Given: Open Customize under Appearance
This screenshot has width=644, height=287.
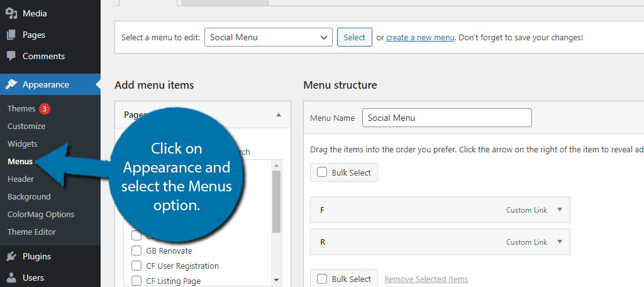Looking at the screenshot, I should pos(26,127).
